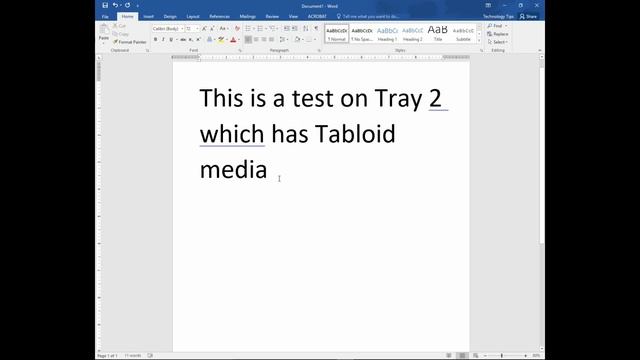Undo the last action
640x360 pixels.
(x=116, y=5)
